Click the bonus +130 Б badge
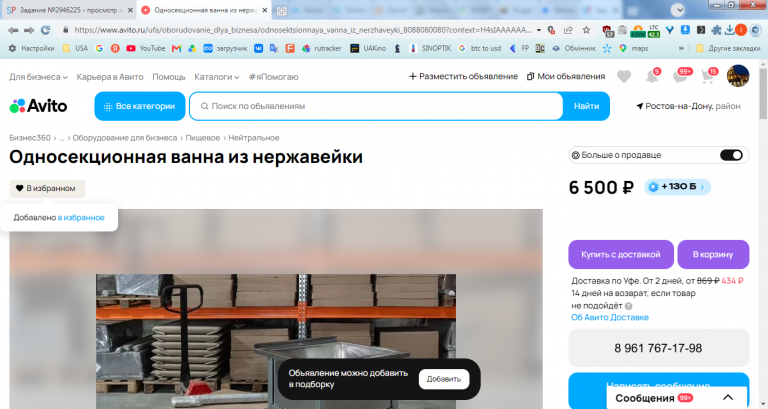 (x=677, y=187)
